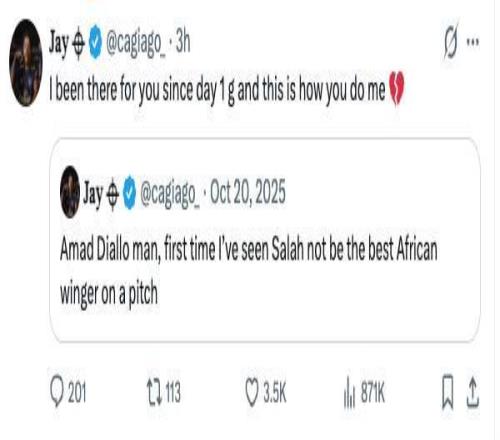Click verified badge in quoted tweet
This screenshot has width=500, height=440.
click(130, 192)
